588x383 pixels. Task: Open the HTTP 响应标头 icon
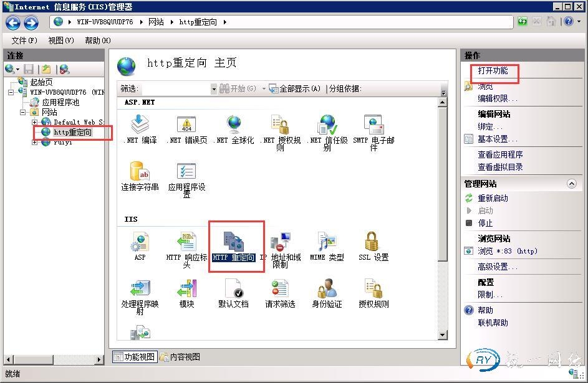coord(186,242)
